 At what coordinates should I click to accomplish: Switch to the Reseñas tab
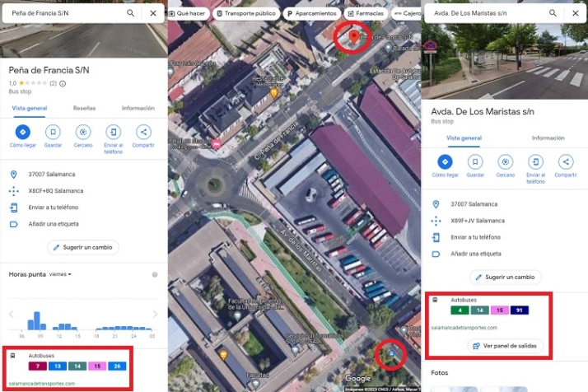(84, 108)
